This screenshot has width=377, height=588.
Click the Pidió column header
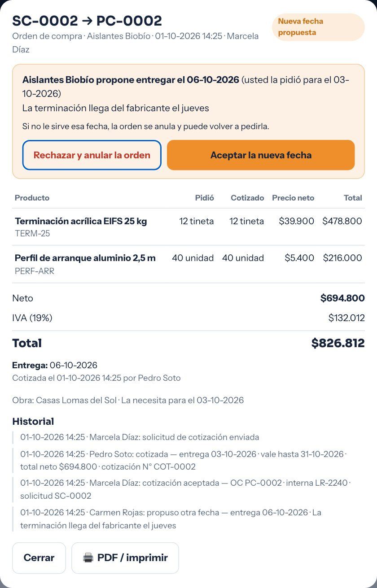(205, 198)
